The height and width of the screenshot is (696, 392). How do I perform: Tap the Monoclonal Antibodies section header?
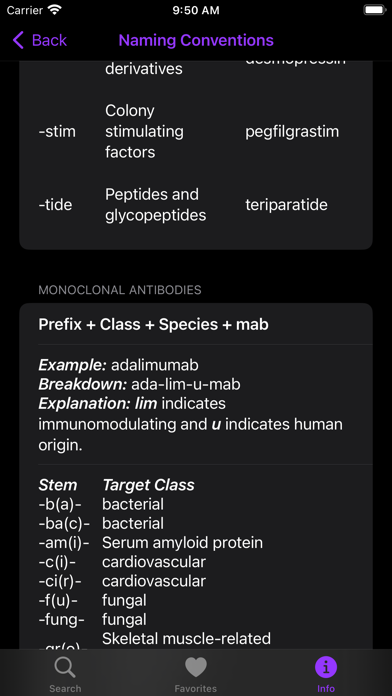click(x=120, y=290)
